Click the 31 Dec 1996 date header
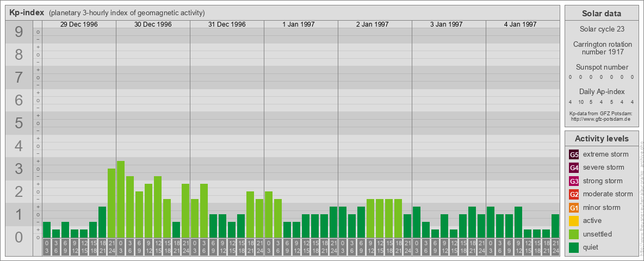This screenshot has width=644, height=261. [227, 24]
